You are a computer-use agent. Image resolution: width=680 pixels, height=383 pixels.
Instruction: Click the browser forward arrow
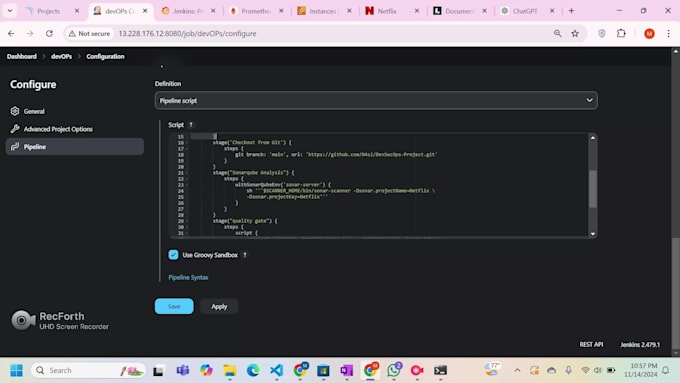(30, 33)
